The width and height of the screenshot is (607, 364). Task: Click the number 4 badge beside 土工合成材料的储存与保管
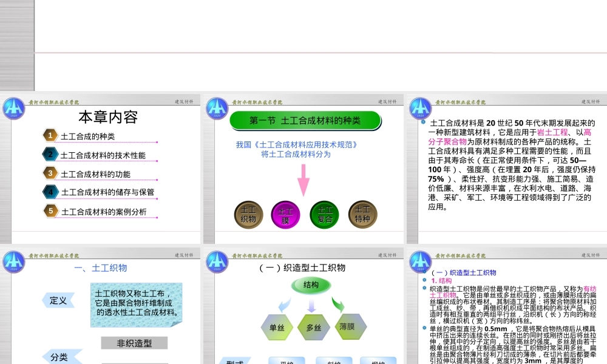coord(50,192)
